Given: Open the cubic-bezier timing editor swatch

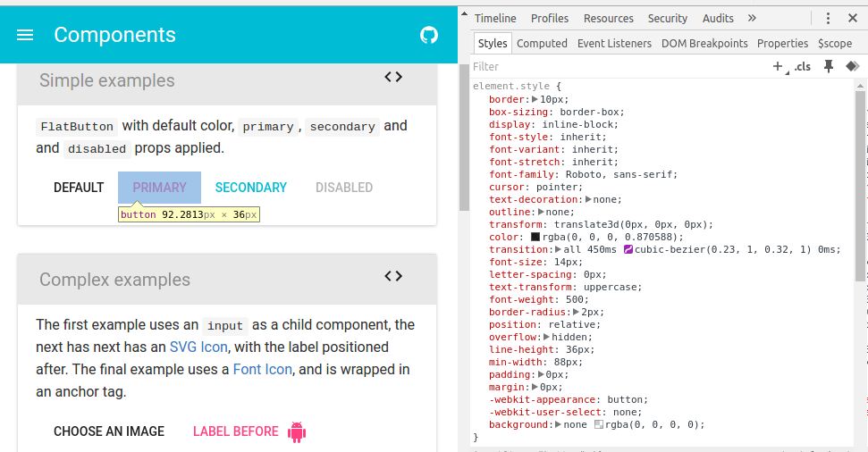Looking at the screenshot, I should [x=628, y=249].
